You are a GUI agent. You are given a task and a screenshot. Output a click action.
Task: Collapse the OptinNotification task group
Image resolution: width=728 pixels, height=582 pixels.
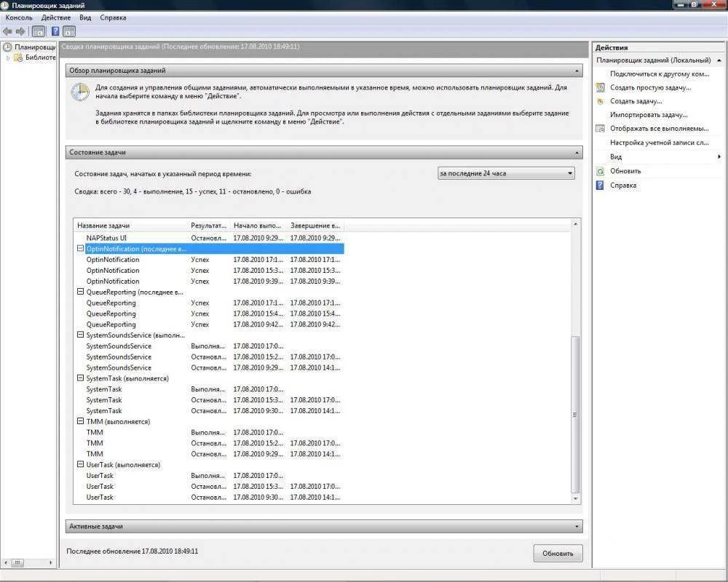pos(80,249)
